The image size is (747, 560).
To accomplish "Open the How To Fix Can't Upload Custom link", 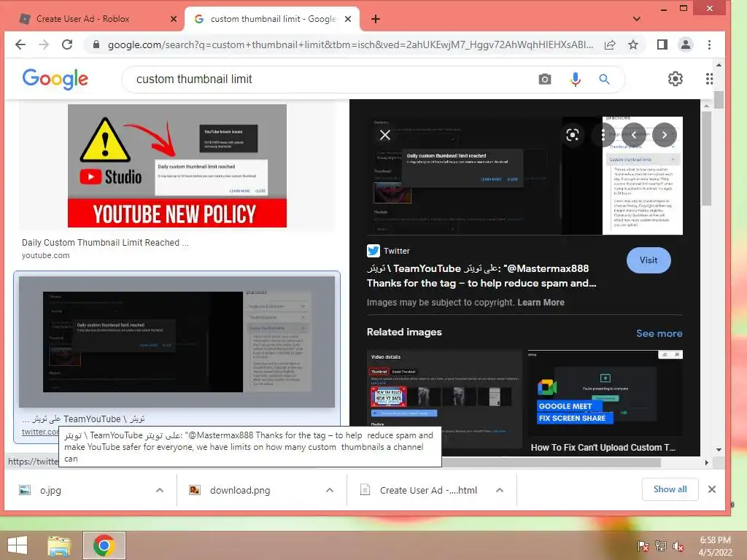I will coord(603,448).
